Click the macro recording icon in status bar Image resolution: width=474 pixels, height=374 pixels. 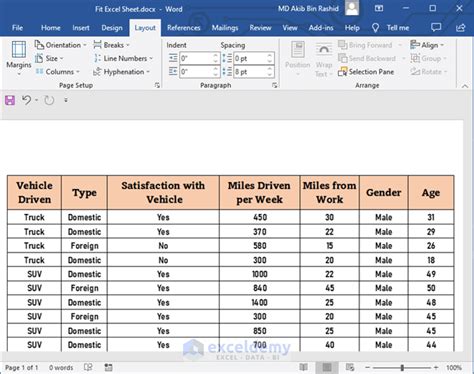(x=108, y=367)
